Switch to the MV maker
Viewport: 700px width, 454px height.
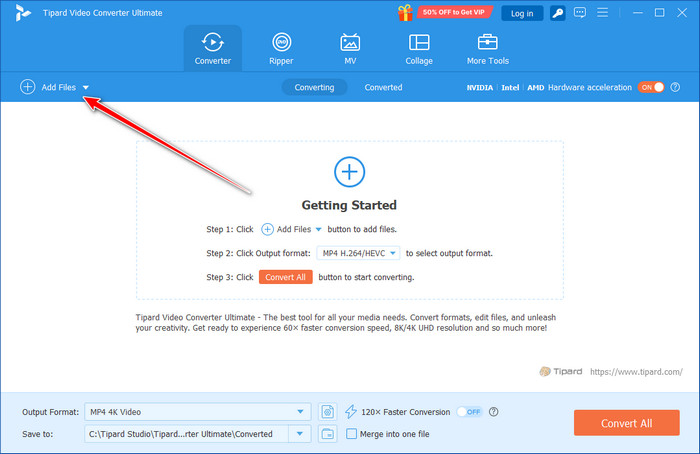click(x=350, y=49)
